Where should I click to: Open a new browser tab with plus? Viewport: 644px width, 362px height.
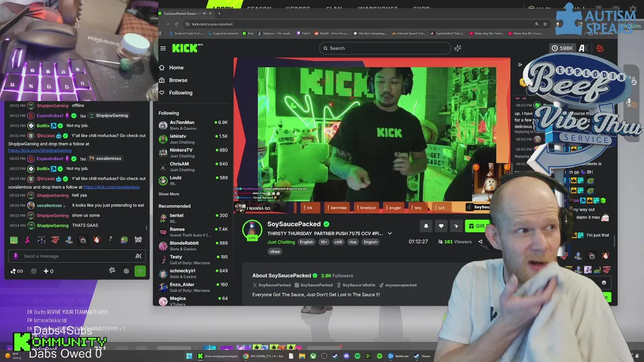(219, 13)
